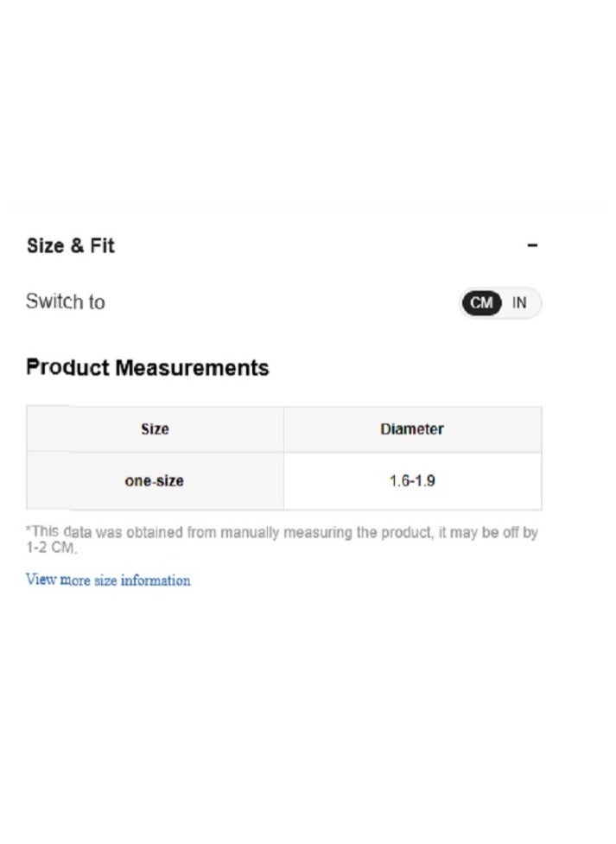Click the Product Measurements heading

148,368
